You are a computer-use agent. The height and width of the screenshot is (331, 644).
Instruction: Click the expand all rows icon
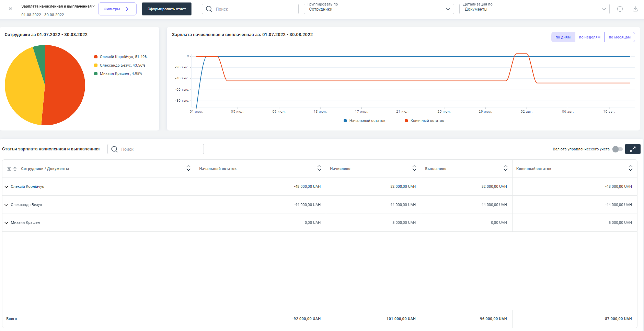9,169
